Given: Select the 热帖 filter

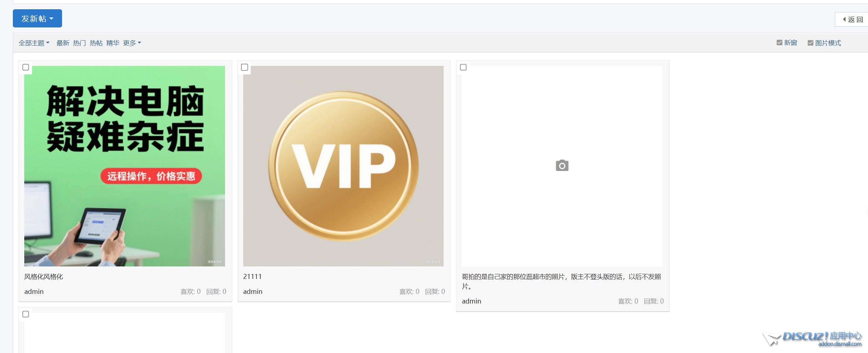Looking at the screenshot, I should [x=96, y=43].
